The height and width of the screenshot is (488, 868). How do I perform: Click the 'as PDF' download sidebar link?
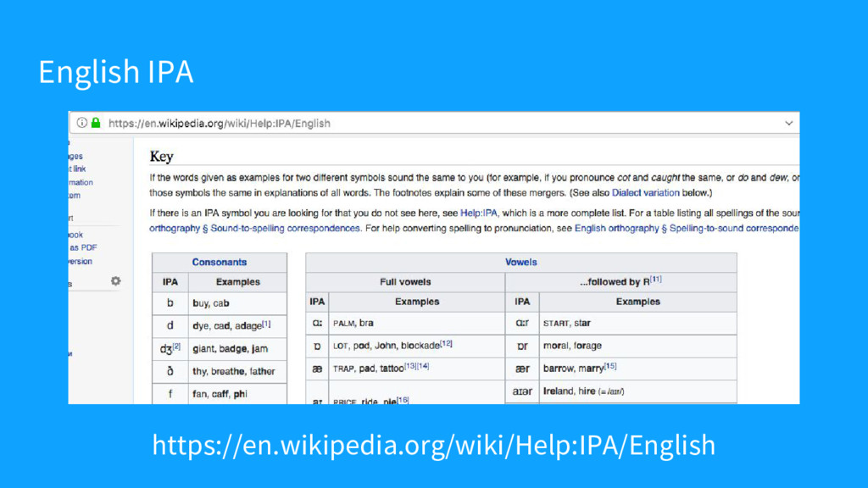[x=82, y=247]
